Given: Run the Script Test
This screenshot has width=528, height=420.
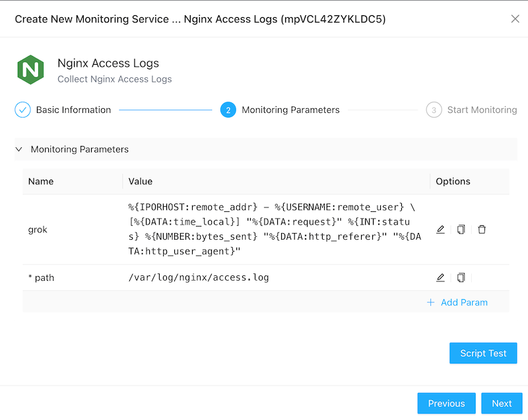Looking at the screenshot, I should [483, 353].
